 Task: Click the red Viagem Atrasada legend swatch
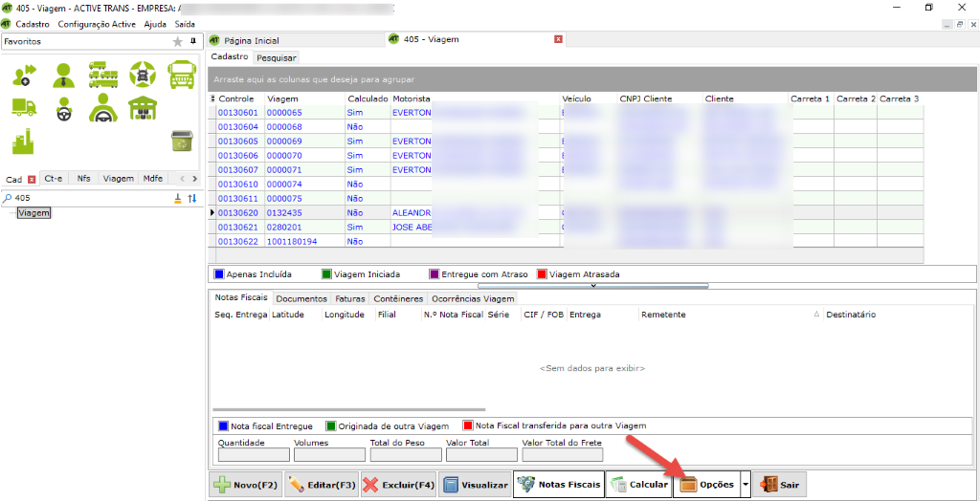point(543,273)
